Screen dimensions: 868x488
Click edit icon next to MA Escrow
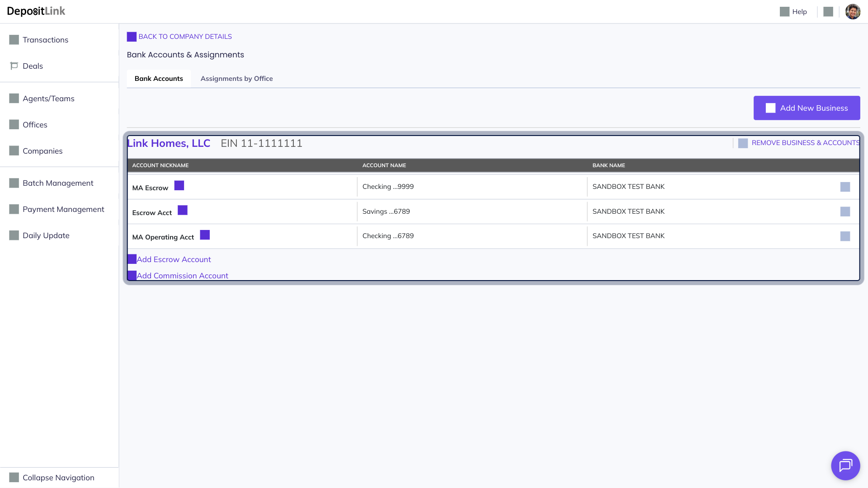coord(179,186)
